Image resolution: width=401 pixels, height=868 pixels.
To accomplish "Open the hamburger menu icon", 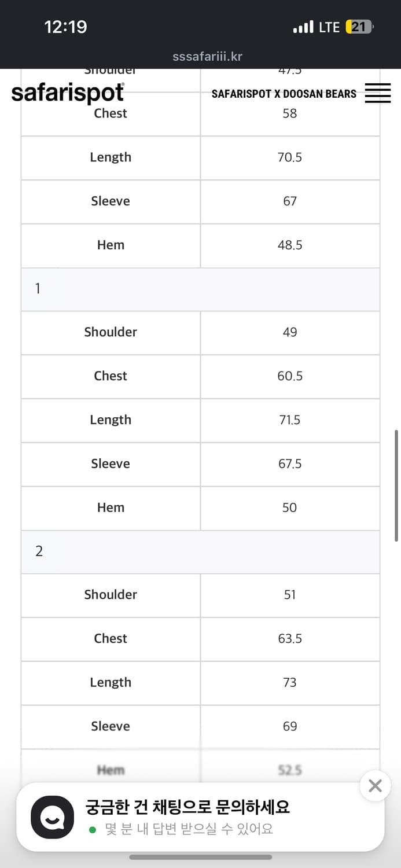I will click(378, 93).
